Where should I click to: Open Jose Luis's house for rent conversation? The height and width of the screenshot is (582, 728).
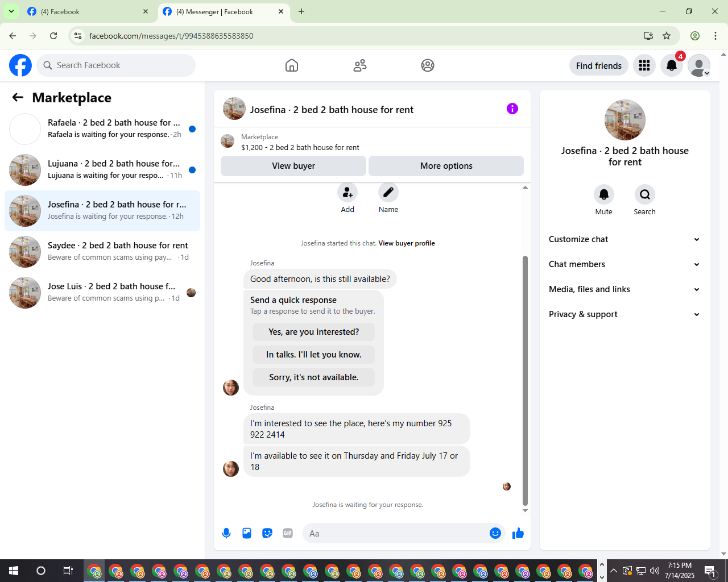102,293
